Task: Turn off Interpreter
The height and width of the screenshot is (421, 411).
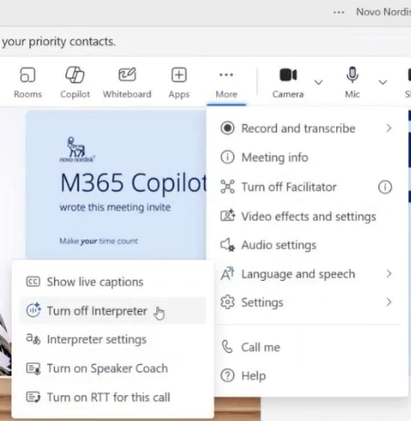Action: point(113,311)
